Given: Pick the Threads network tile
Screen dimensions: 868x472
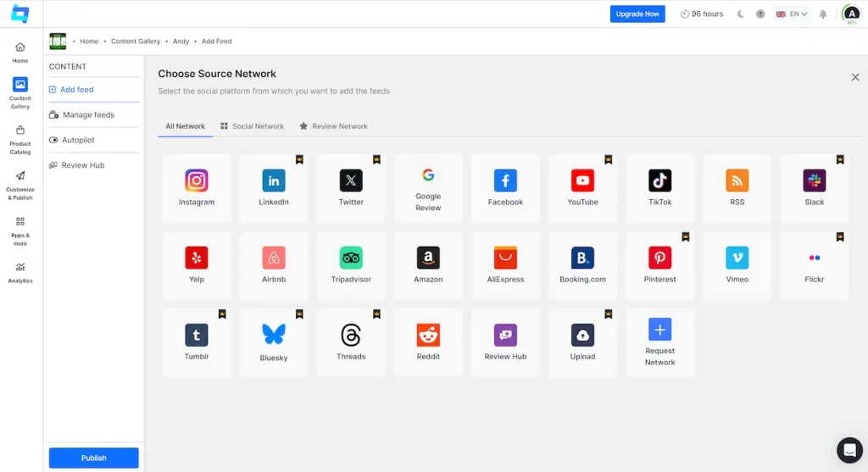Looking at the screenshot, I should (351, 343).
